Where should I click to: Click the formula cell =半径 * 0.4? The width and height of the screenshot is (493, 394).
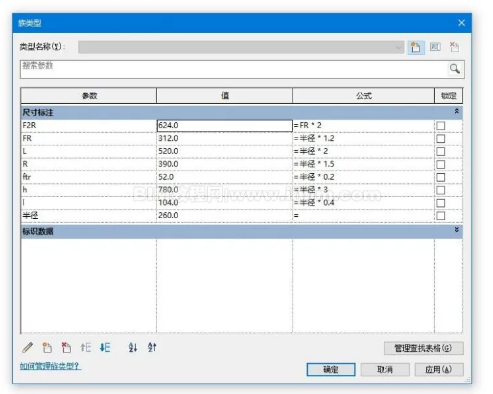[364, 203]
